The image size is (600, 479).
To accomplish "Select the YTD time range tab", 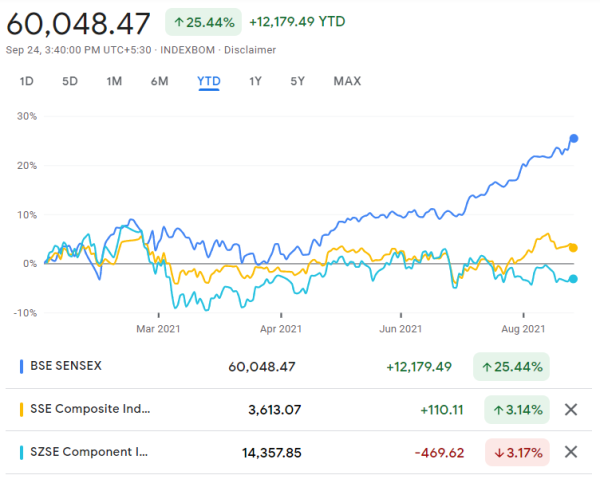I will coord(209,81).
